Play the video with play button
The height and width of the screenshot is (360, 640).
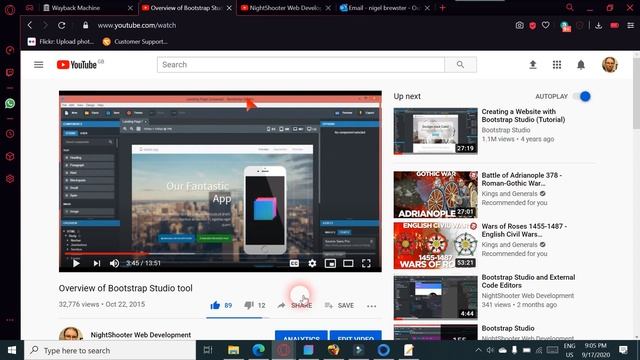[x=76, y=263]
